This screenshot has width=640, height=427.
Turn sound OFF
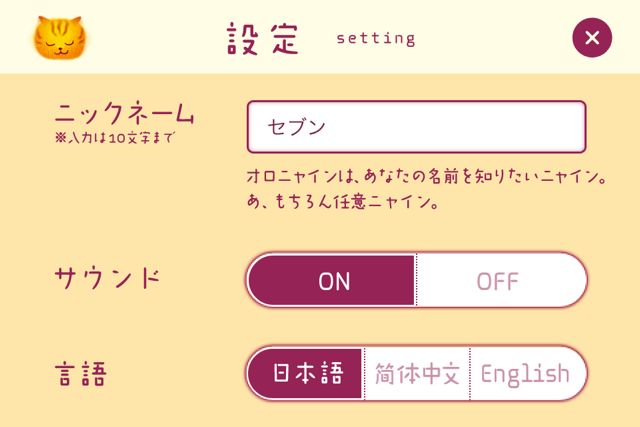coord(501,280)
